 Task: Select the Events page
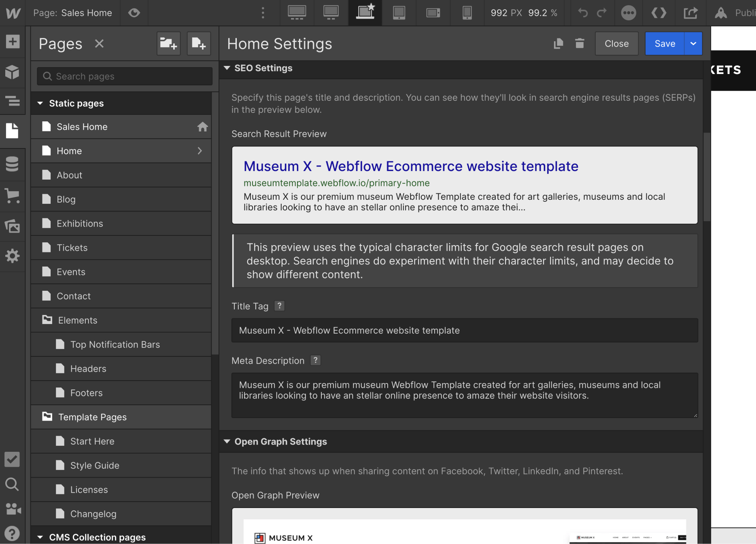coord(121,272)
